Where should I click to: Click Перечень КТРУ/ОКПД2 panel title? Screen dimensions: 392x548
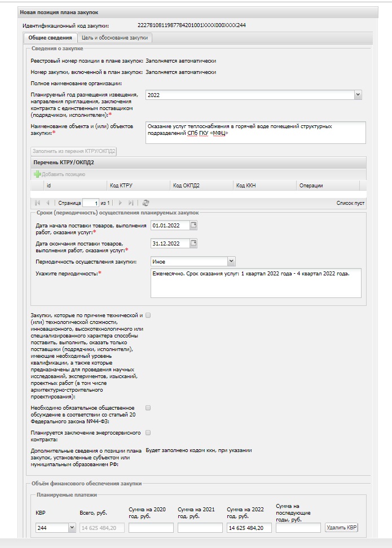[64, 163]
